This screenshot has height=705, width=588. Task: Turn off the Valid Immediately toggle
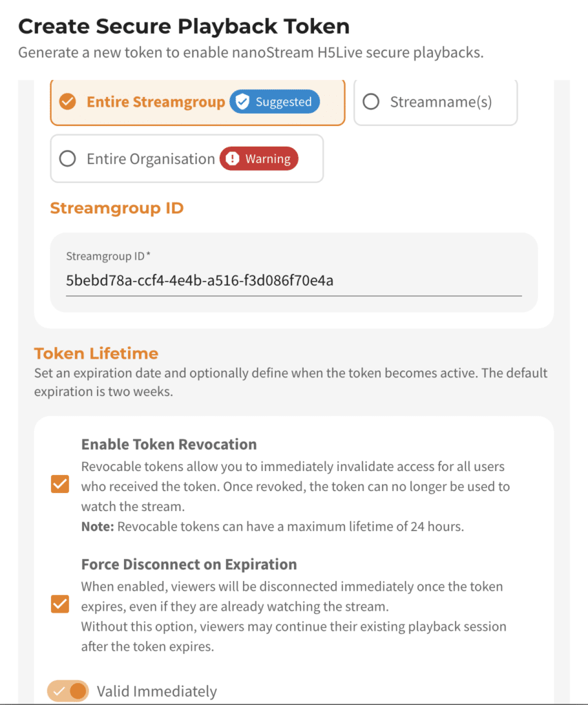67,691
